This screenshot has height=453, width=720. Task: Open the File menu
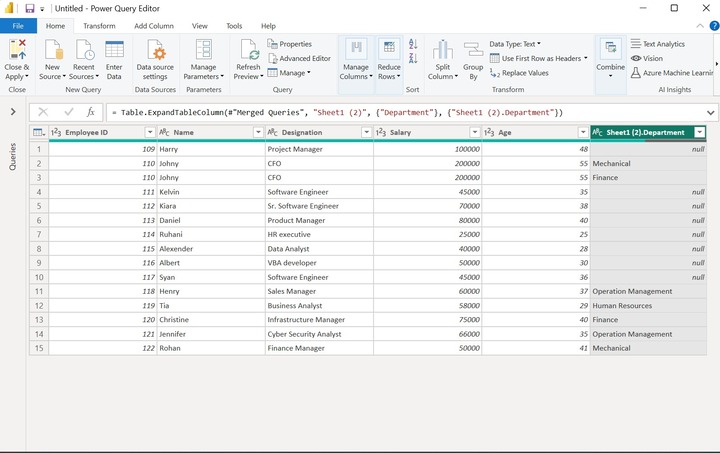18,26
